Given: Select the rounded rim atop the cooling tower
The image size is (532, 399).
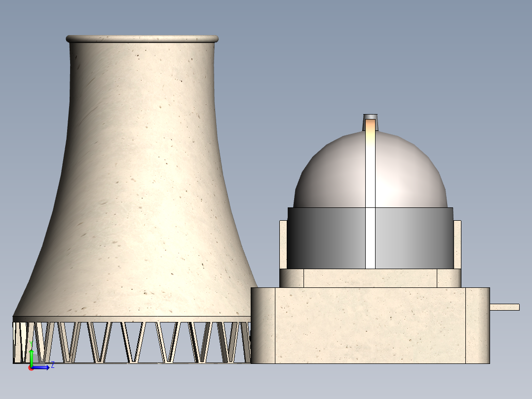Looking at the screenshot, I should [x=142, y=39].
